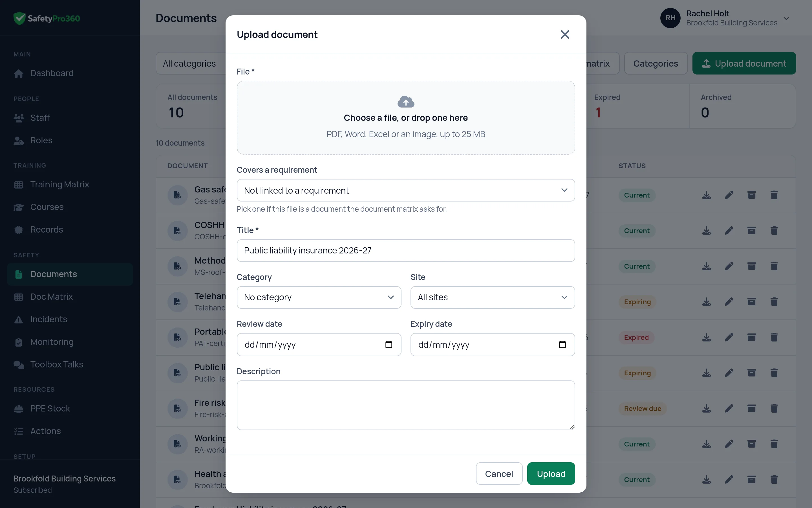The height and width of the screenshot is (508, 812).
Task: Go to Dashboard in sidebar
Action: point(70,73)
